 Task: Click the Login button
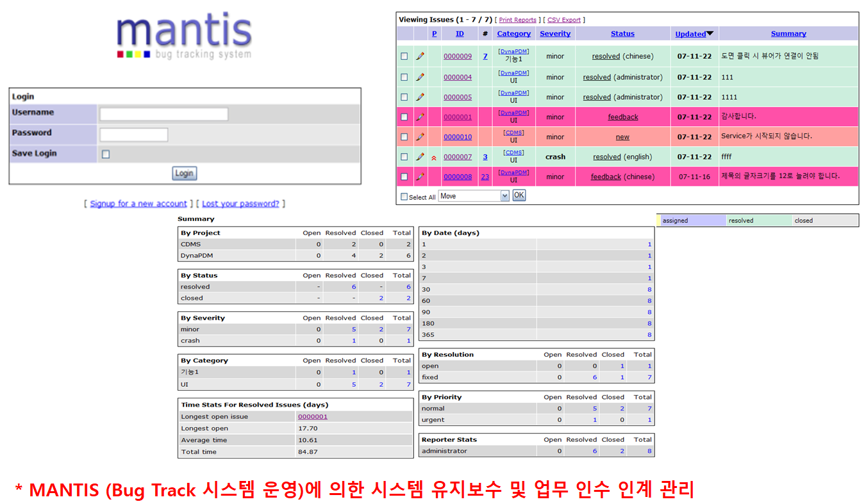click(x=185, y=174)
